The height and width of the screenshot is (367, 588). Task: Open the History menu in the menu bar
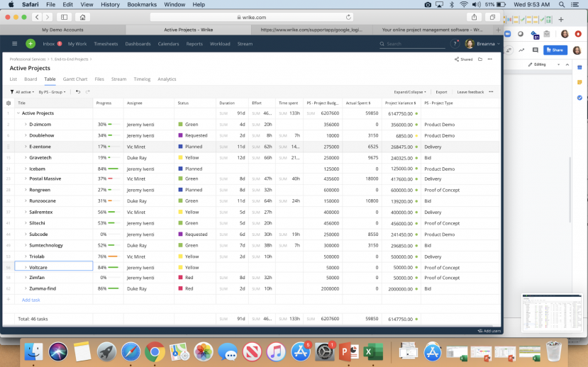tap(110, 4)
